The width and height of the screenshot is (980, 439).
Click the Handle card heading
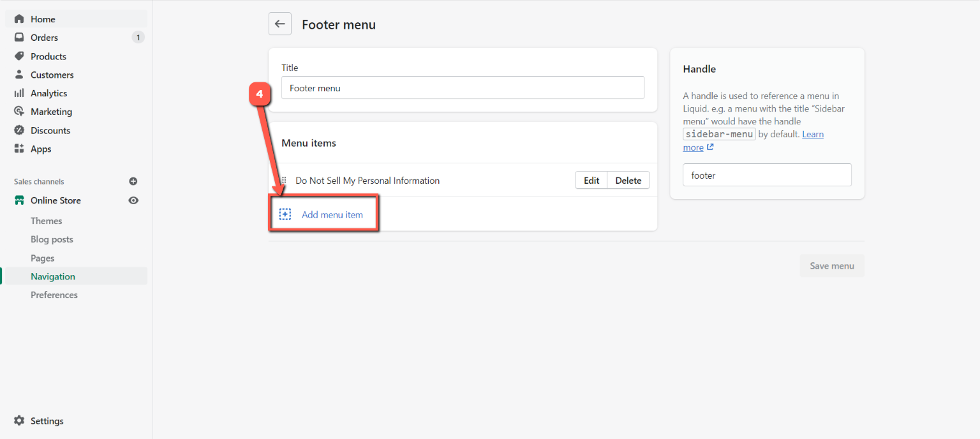(699, 69)
